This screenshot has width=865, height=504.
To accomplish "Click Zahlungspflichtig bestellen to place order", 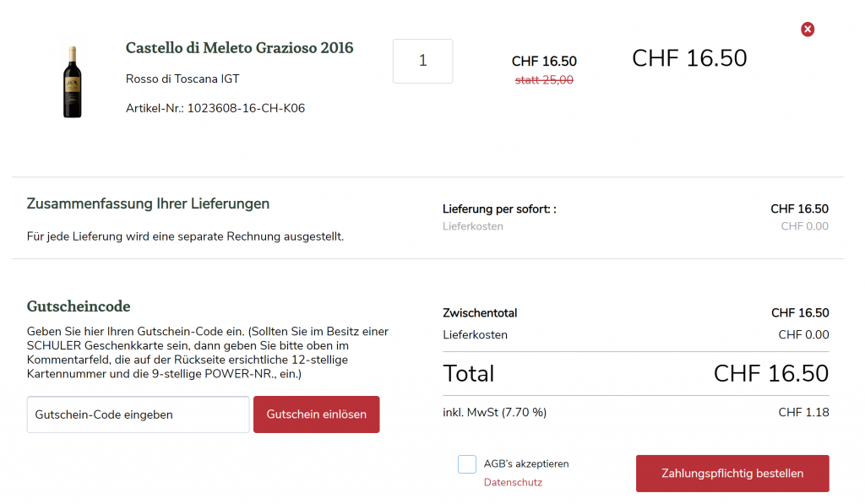I will pos(732,474).
